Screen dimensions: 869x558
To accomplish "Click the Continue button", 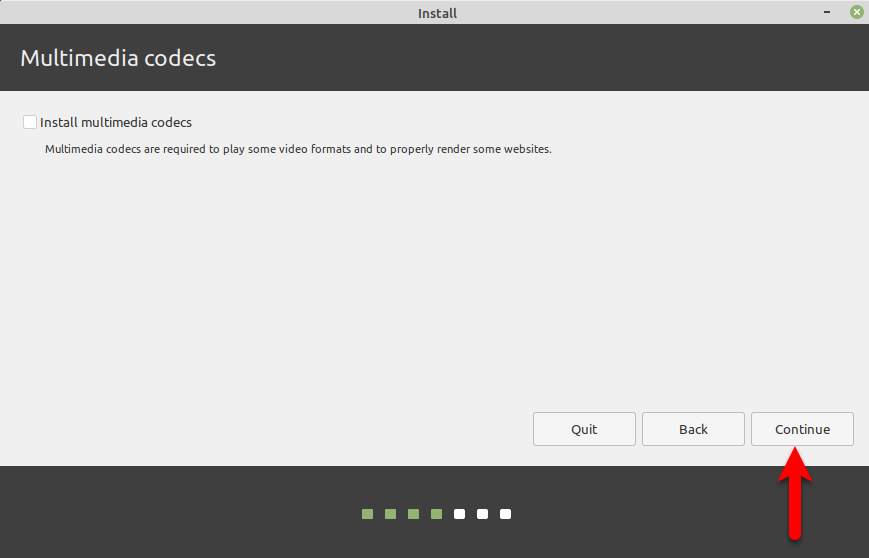I will 802,429.
